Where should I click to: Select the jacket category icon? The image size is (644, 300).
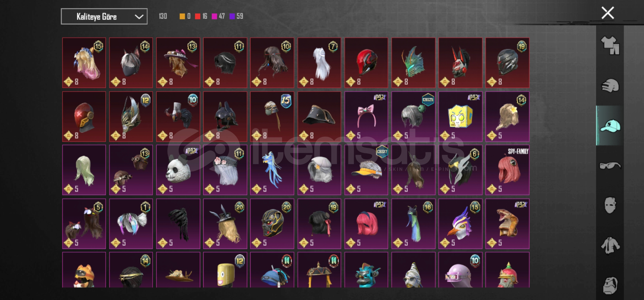(610, 245)
